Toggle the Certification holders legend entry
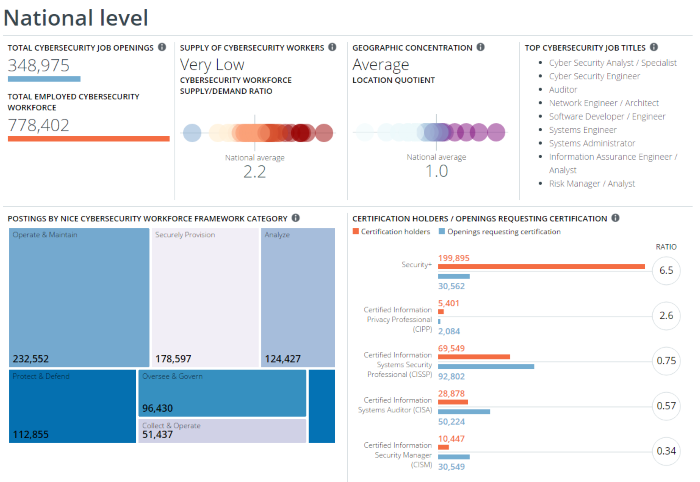 coord(391,232)
